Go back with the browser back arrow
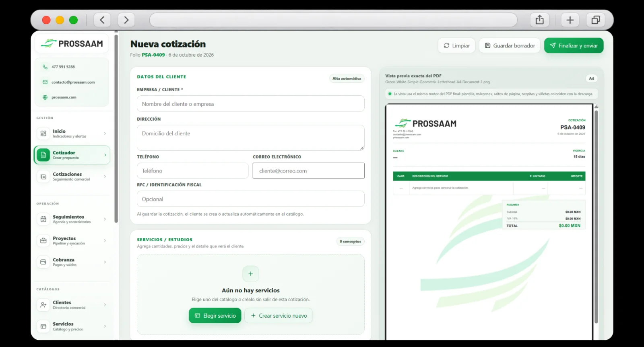Image resolution: width=644 pixels, height=347 pixels. [102, 20]
